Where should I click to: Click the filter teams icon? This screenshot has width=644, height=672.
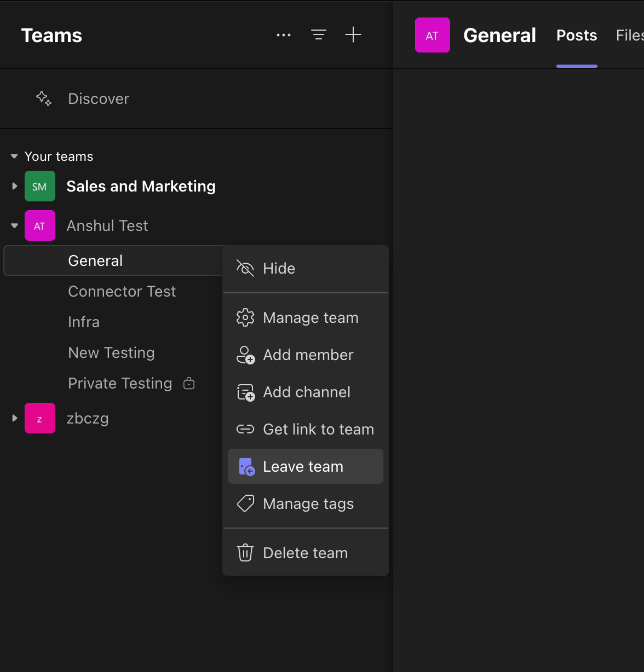click(319, 35)
